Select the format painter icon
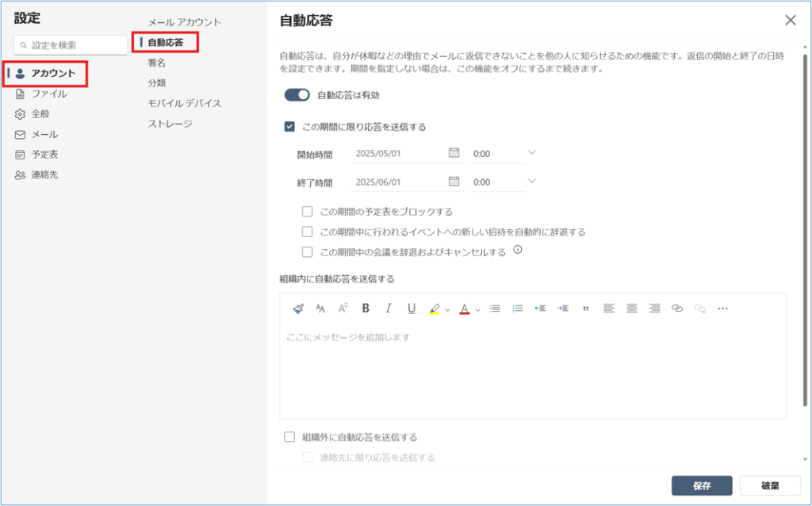This screenshot has width=812, height=506. click(298, 309)
